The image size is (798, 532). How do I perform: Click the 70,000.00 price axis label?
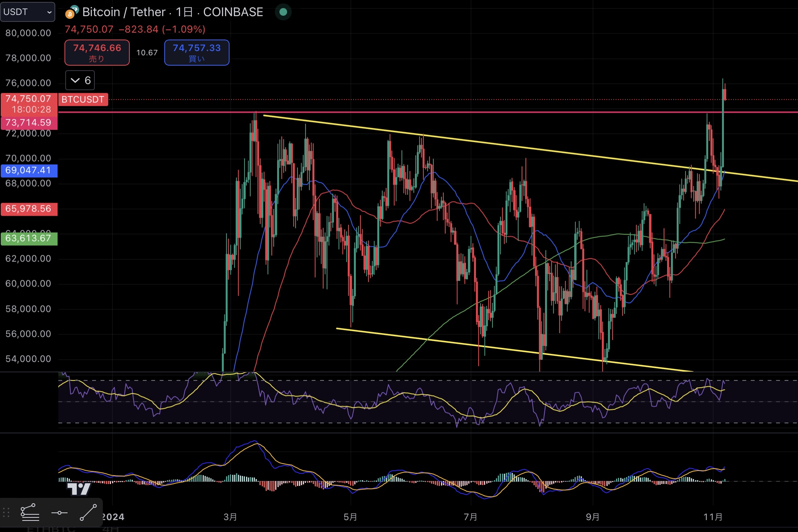pos(28,158)
